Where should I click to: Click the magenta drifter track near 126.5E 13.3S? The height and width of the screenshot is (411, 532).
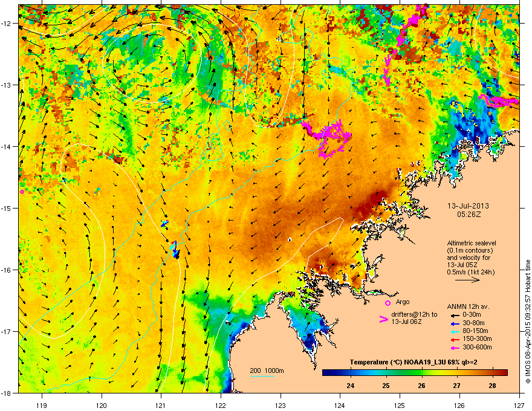pos(499,101)
